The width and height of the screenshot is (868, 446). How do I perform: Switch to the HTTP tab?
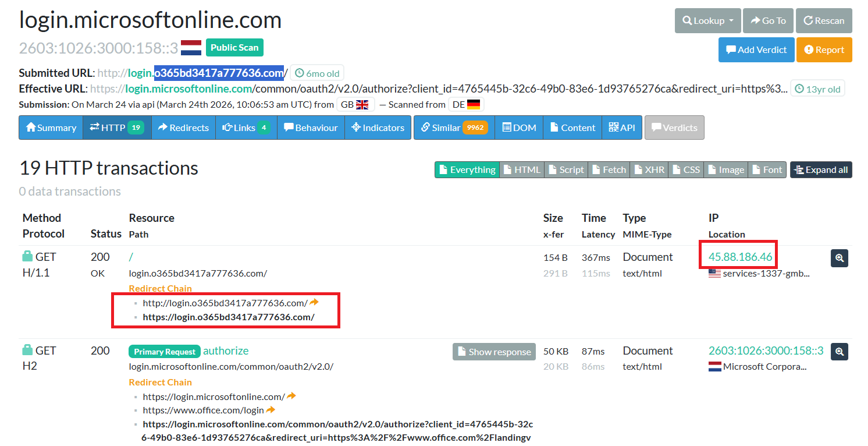click(117, 128)
